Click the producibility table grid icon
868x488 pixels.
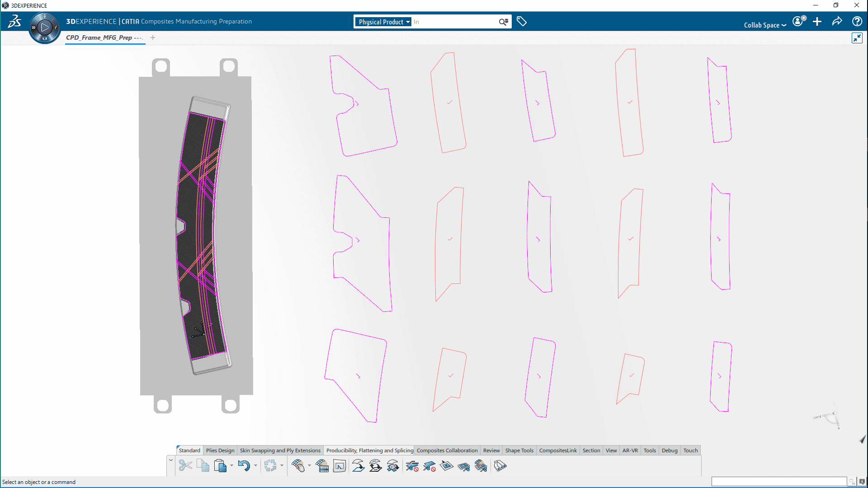point(322,465)
